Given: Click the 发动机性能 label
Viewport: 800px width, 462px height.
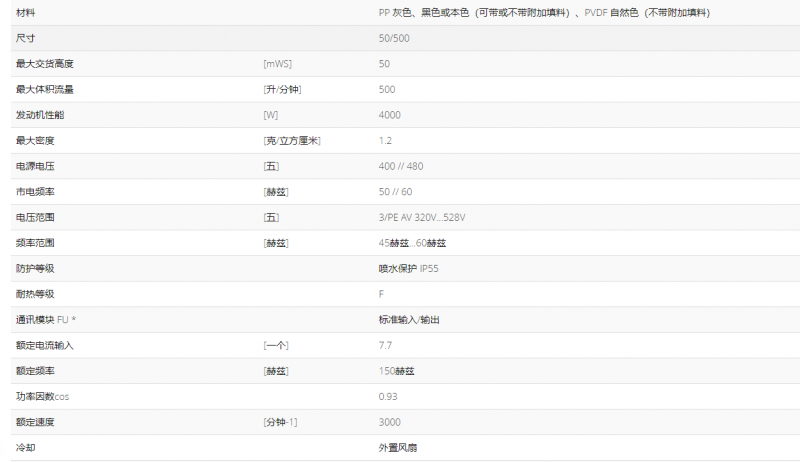Looking at the screenshot, I should 40,115.
